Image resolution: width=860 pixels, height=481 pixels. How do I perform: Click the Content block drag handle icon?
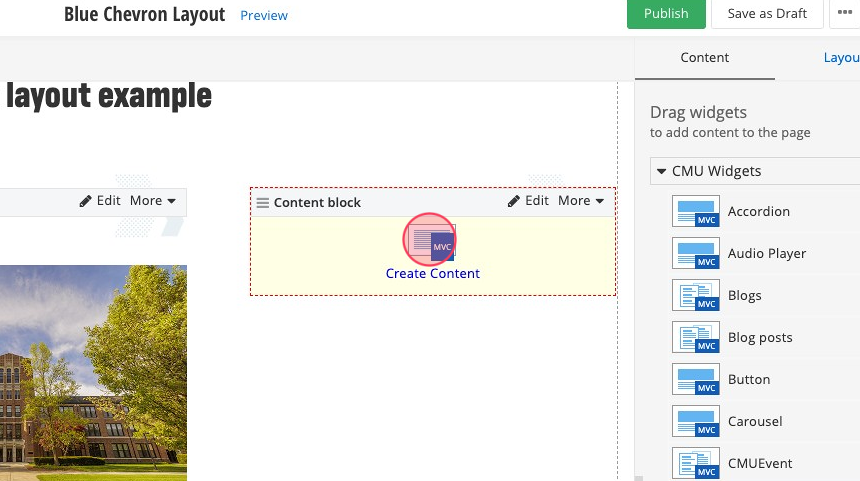coord(262,203)
